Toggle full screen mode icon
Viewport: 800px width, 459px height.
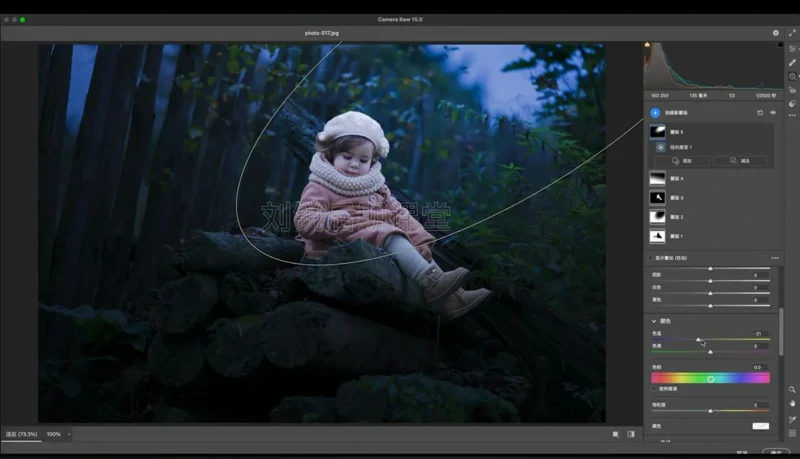tap(792, 33)
